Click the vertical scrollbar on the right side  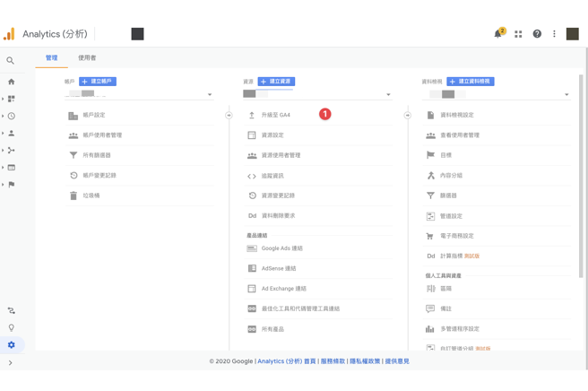click(x=581, y=177)
